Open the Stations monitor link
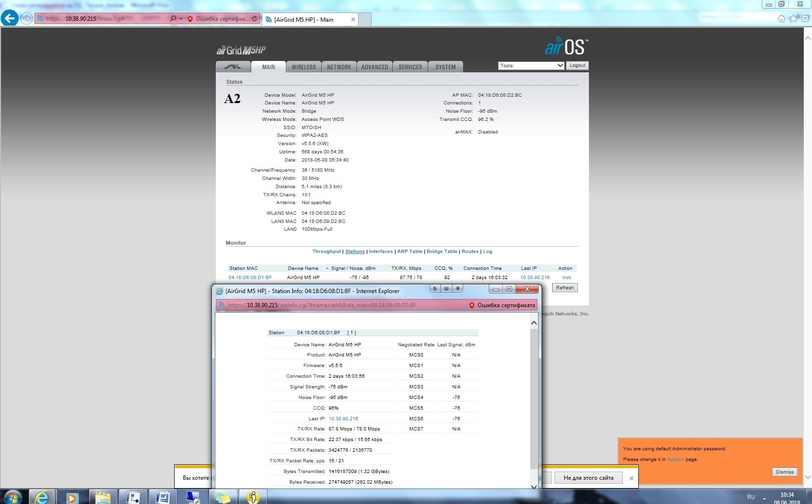The image size is (812, 504). click(355, 252)
